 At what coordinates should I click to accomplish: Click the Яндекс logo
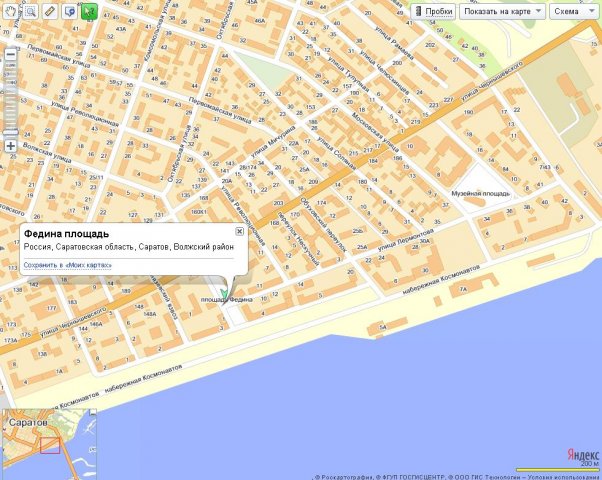point(579,452)
